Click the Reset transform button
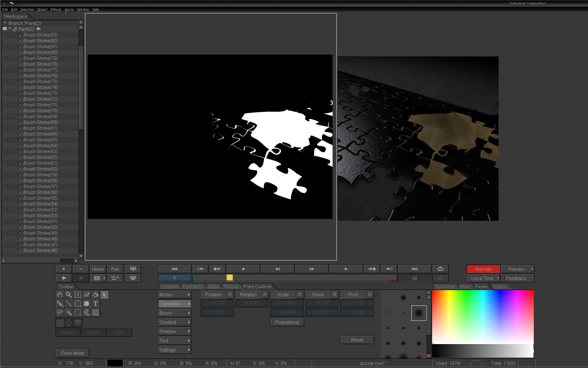 point(357,340)
